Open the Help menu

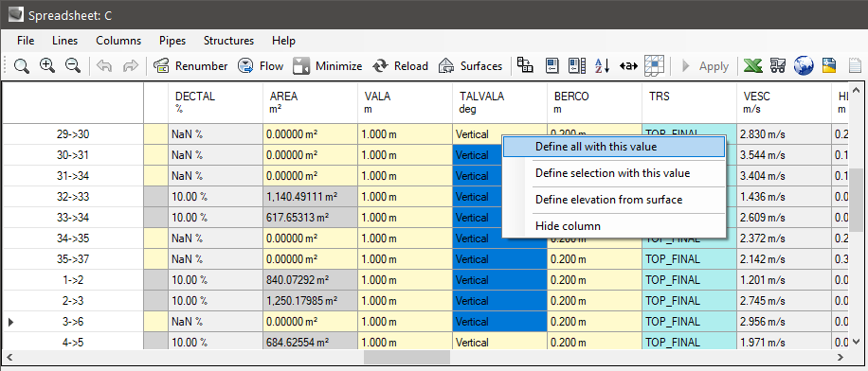(283, 41)
